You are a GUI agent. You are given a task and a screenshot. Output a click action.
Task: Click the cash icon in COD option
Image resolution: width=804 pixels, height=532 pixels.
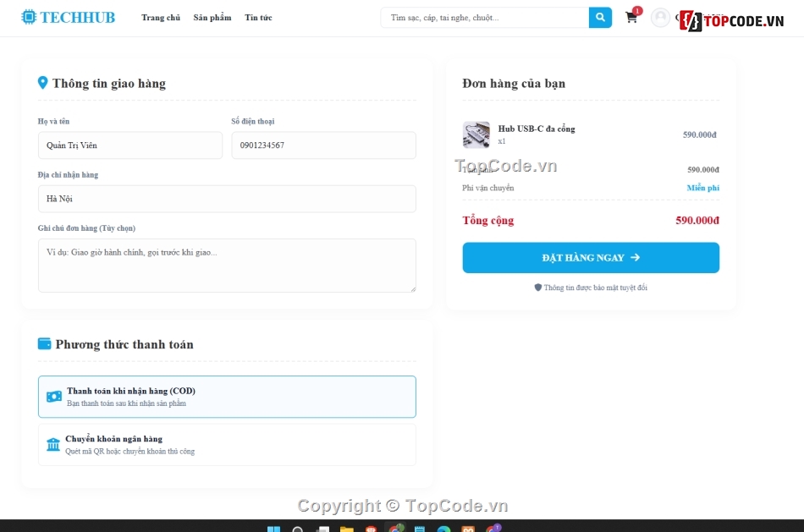click(54, 396)
